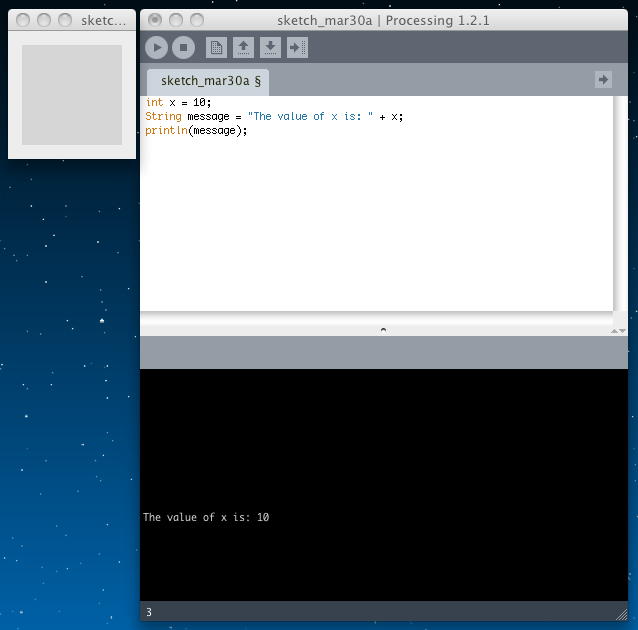
Task: Export the sketch as applet
Action: [x=297, y=47]
